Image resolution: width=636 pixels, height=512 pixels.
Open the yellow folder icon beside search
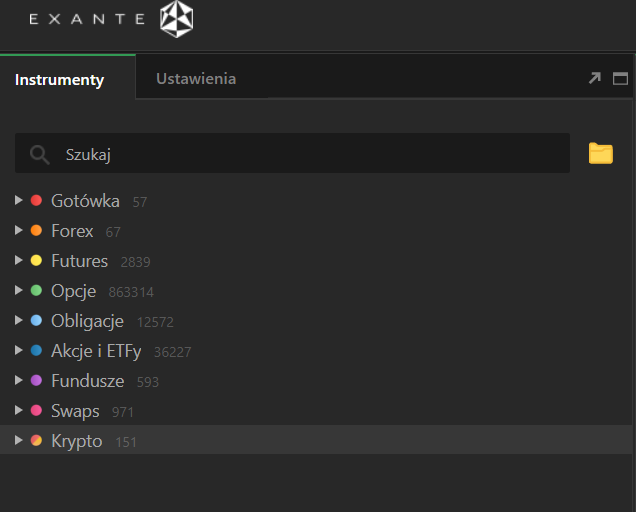pyautogui.click(x=601, y=153)
